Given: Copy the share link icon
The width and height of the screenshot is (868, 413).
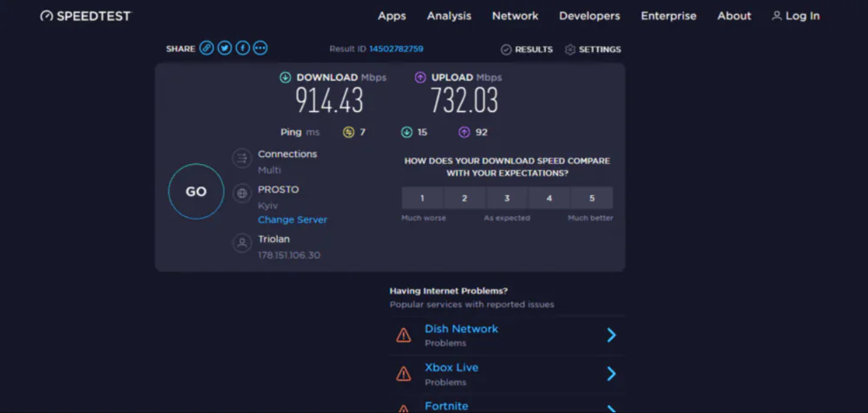Looking at the screenshot, I should pos(207,49).
